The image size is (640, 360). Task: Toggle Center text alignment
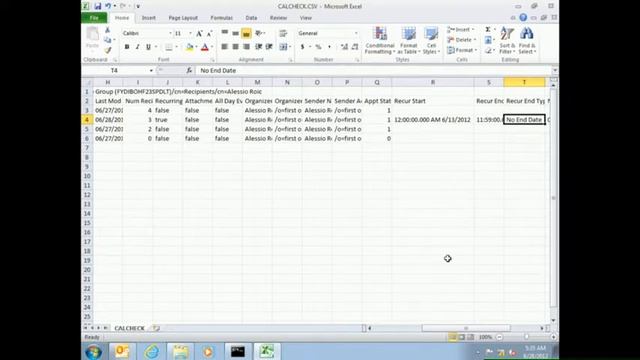(x=236, y=47)
